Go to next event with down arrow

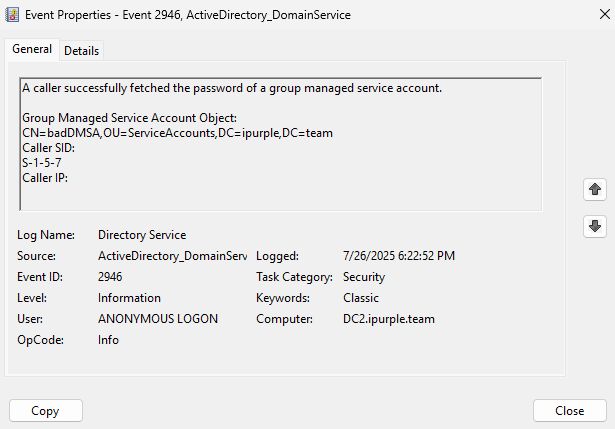click(595, 226)
